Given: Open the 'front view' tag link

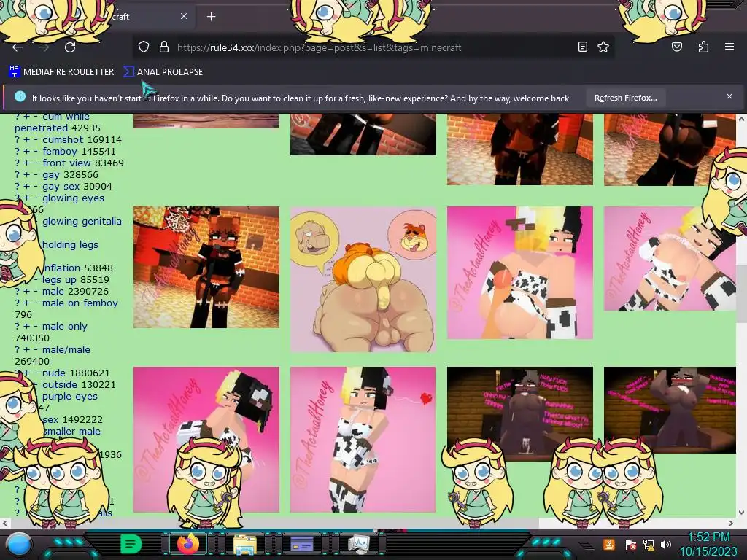Looking at the screenshot, I should (x=66, y=163).
